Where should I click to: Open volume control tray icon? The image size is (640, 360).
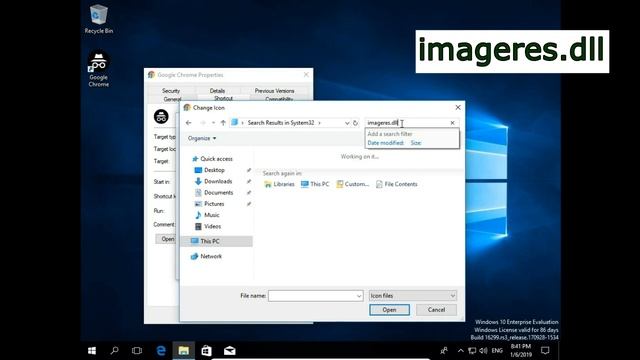tap(483, 351)
